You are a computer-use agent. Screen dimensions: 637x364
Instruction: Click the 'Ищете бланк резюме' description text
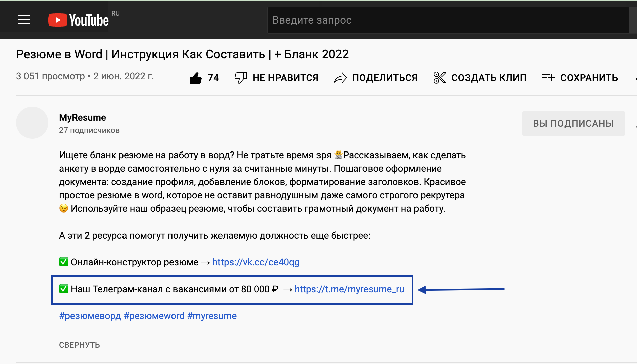pyautogui.click(x=262, y=182)
